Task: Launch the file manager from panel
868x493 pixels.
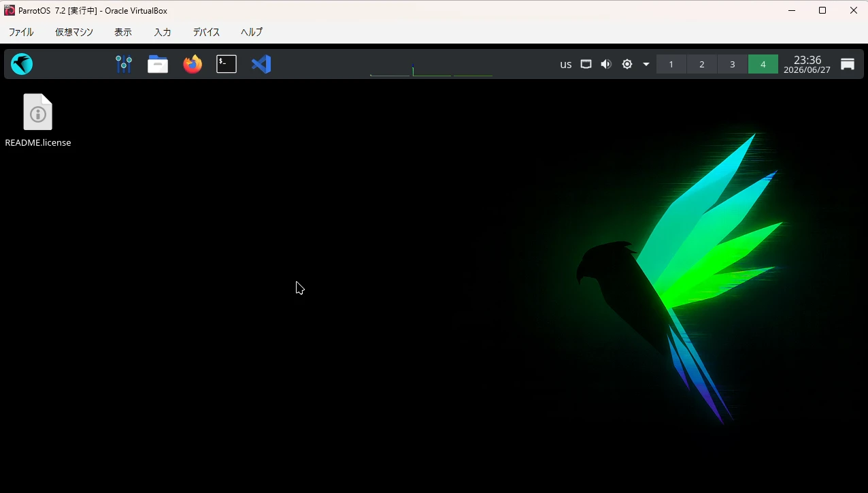Action: click(x=158, y=64)
